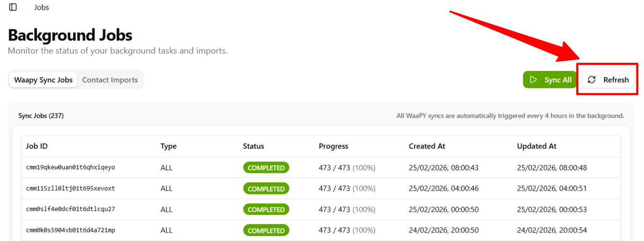Select job ID cmm19qkew0uan01t6qhxiqeyo

click(71, 168)
